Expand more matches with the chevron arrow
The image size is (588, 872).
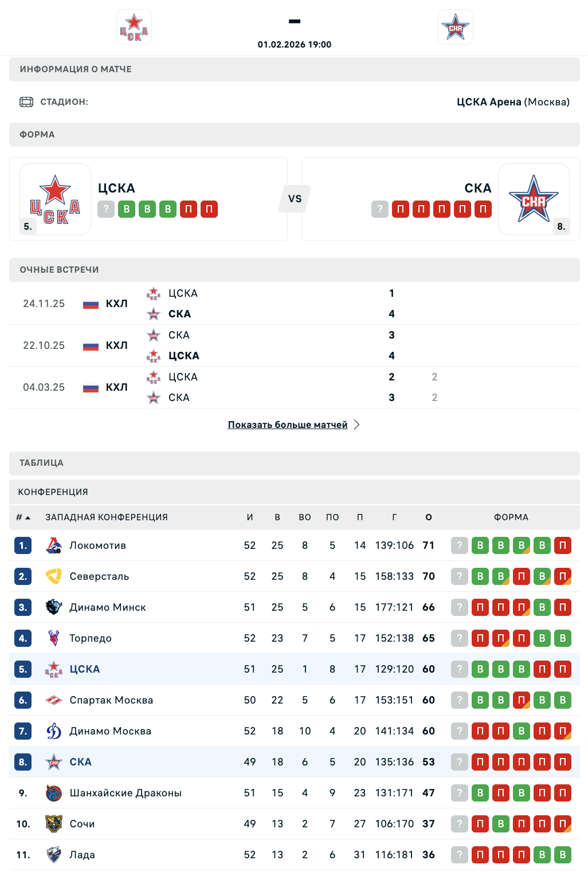click(x=356, y=425)
